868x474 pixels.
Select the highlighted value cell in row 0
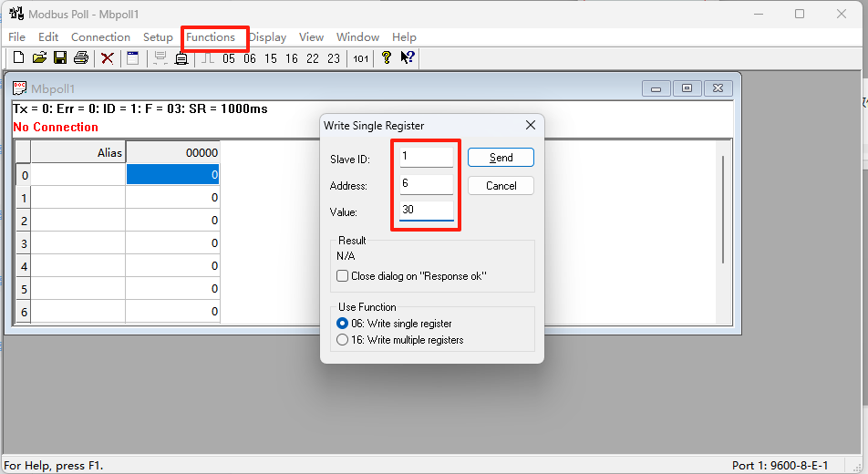tap(172, 174)
